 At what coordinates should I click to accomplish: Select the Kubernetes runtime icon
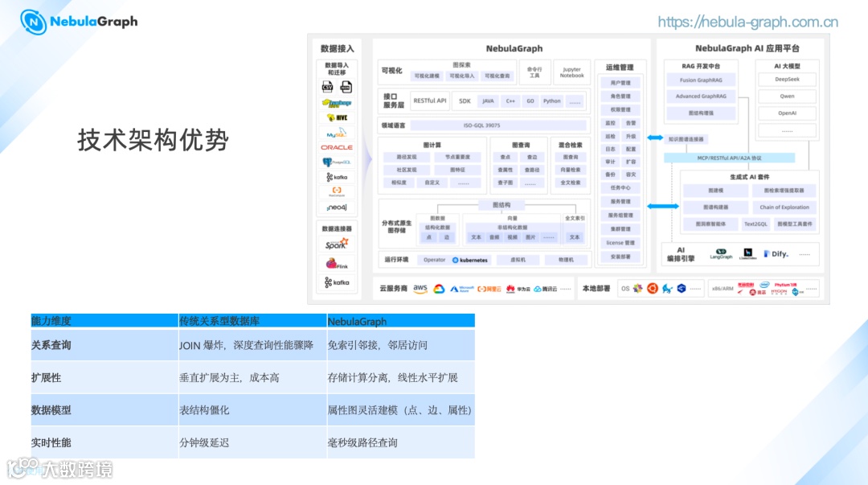point(473,259)
